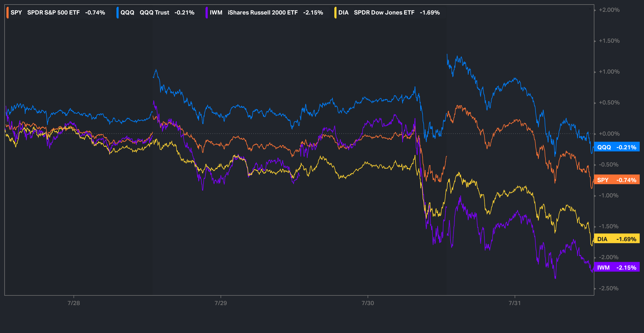Click the purple IWM color bar in legend
Viewport: 644px width, 333px height.
(207, 13)
